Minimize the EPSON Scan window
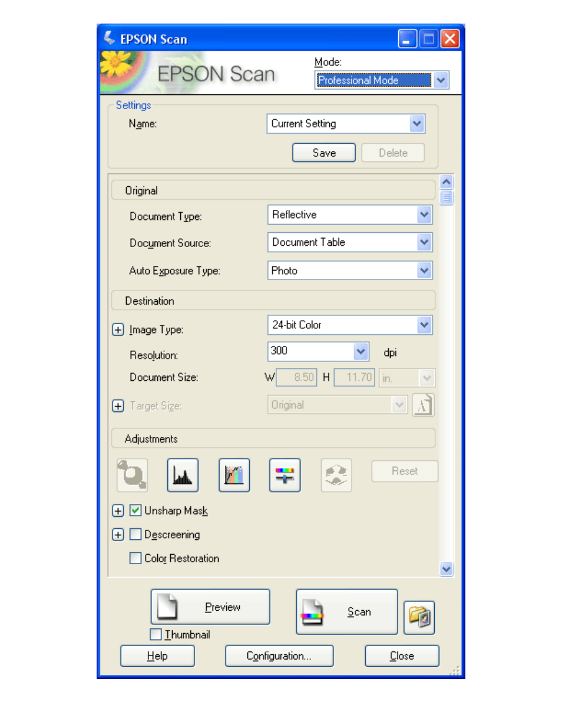Image resolution: width=562 pixels, height=728 pixels. (408, 39)
